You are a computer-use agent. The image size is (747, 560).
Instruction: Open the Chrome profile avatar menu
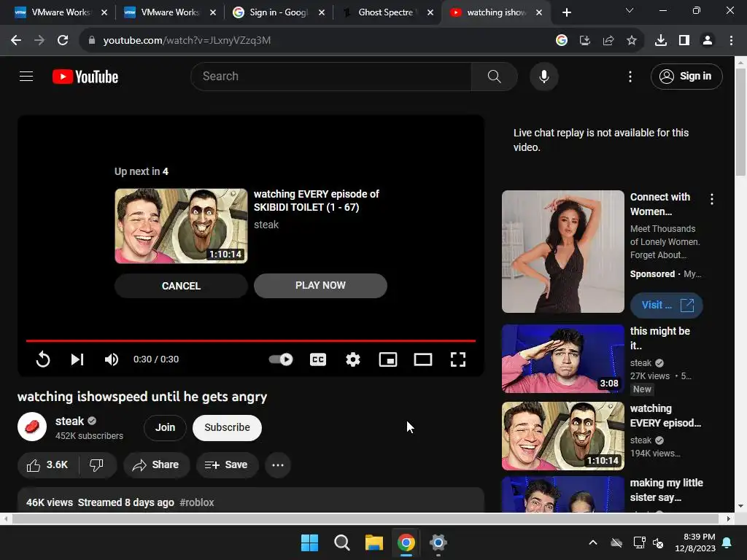click(x=708, y=41)
